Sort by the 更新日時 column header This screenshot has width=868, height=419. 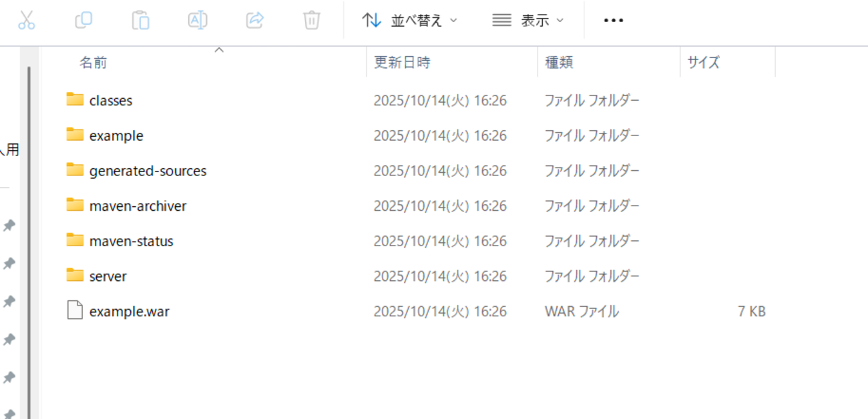[402, 63]
